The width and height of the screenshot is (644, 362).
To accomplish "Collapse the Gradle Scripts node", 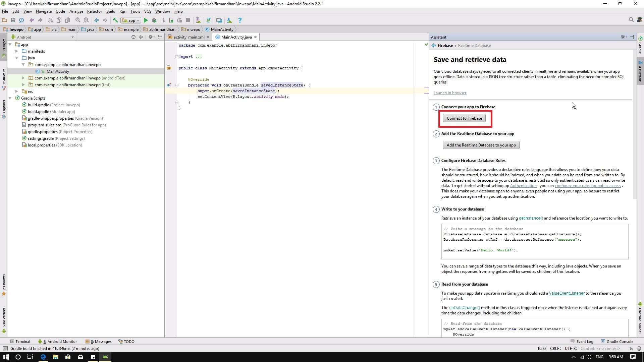I will 10,98.
